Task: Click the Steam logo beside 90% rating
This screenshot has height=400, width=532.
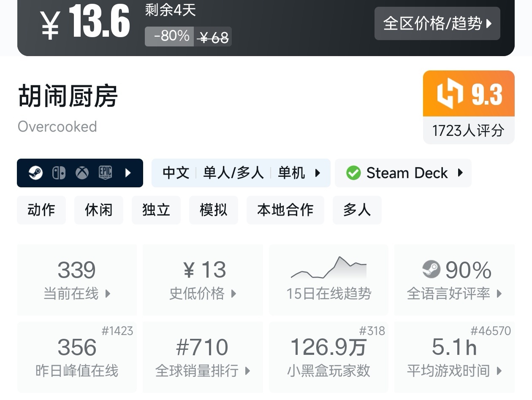Action: (431, 269)
